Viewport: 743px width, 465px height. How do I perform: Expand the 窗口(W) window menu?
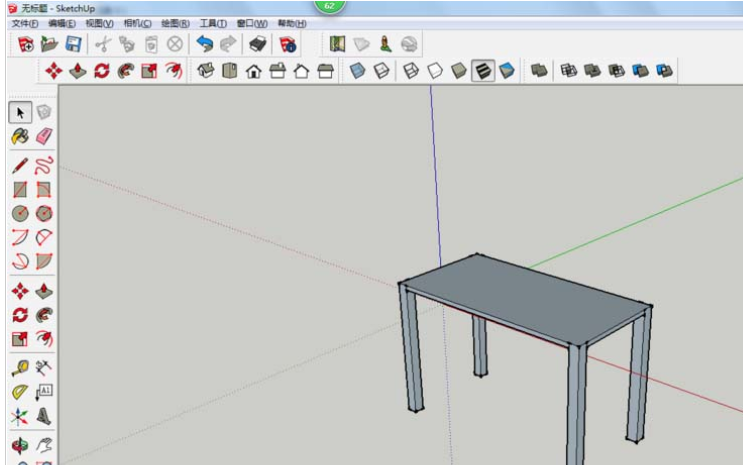[252, 23]
